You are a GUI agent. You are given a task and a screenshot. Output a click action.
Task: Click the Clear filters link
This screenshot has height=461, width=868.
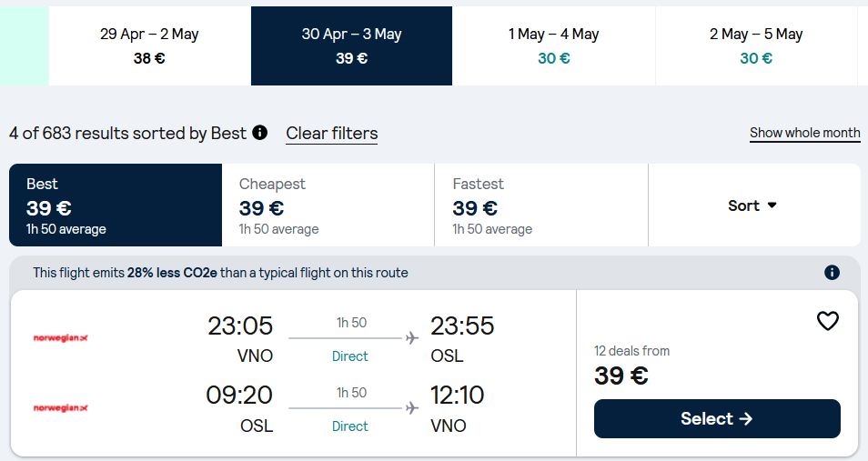point(331,134)
